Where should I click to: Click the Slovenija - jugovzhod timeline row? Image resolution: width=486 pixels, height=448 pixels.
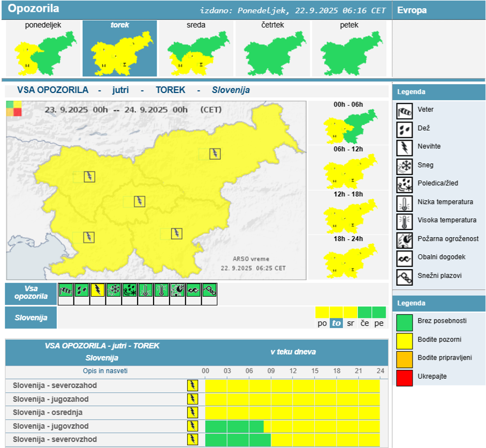292,426
